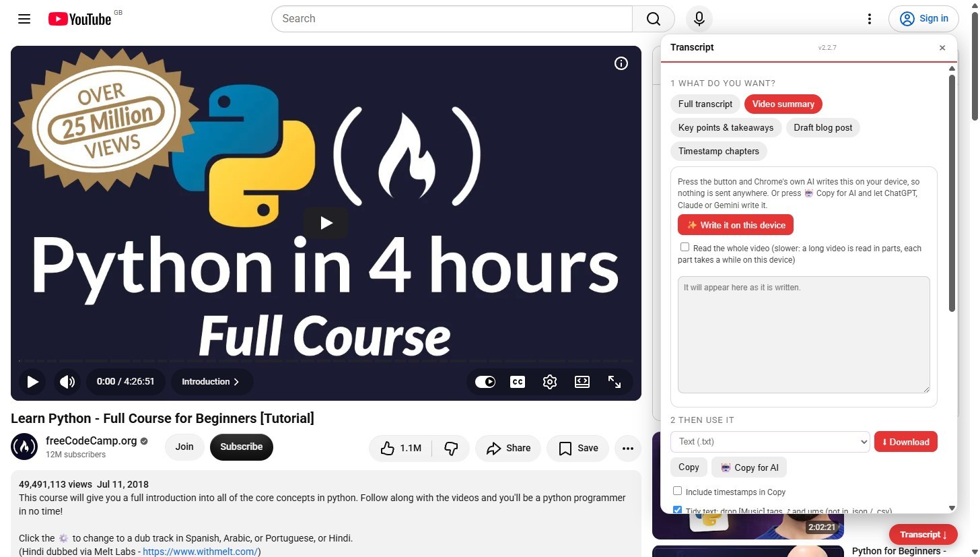Start voice search with microphone icon
Image resolution: width=980 pixels, height=557 pixels.
pyautogui.click(x=699, y=19)
